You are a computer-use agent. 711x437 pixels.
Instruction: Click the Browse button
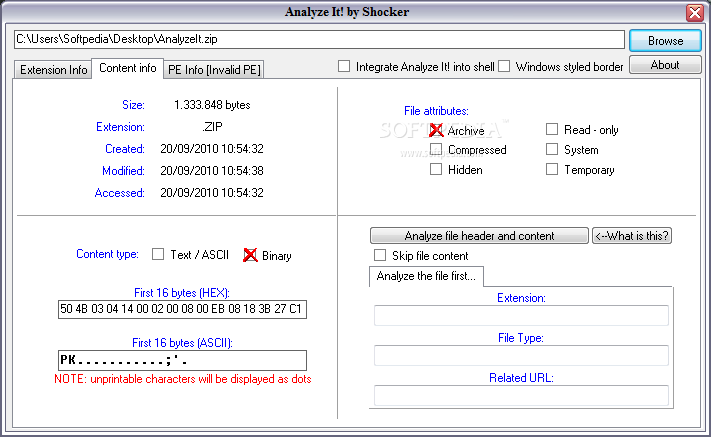point(665,41)
